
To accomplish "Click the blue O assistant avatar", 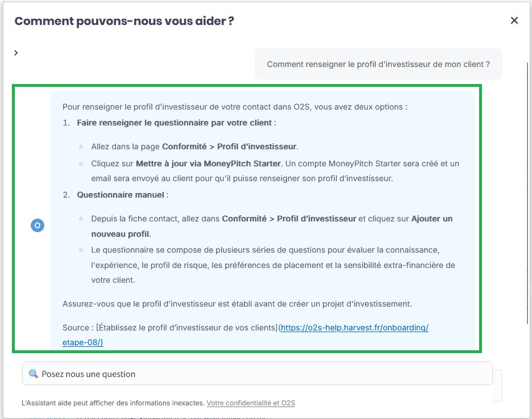I will pyautogui.click(x=37, y=225).
